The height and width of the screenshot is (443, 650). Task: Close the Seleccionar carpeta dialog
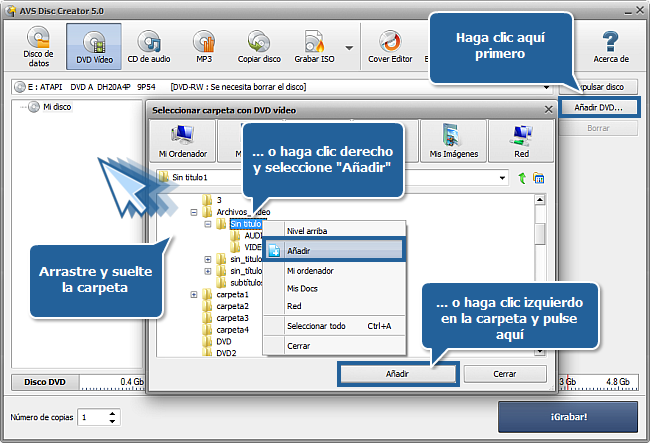click(548, 109)
